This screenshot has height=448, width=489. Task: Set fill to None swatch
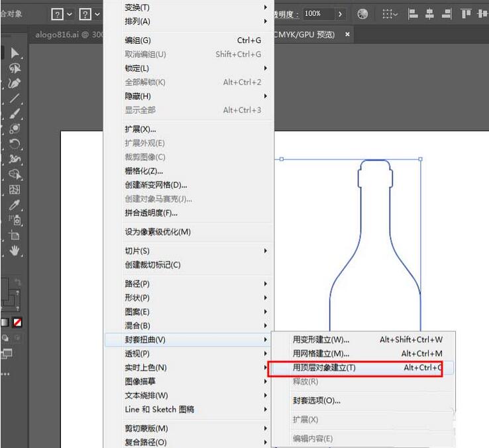17,322
